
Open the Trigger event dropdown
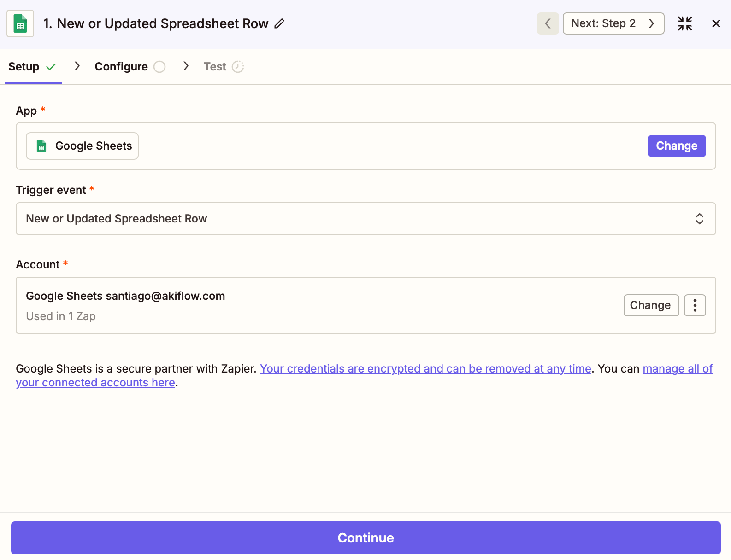coord(366,219)
